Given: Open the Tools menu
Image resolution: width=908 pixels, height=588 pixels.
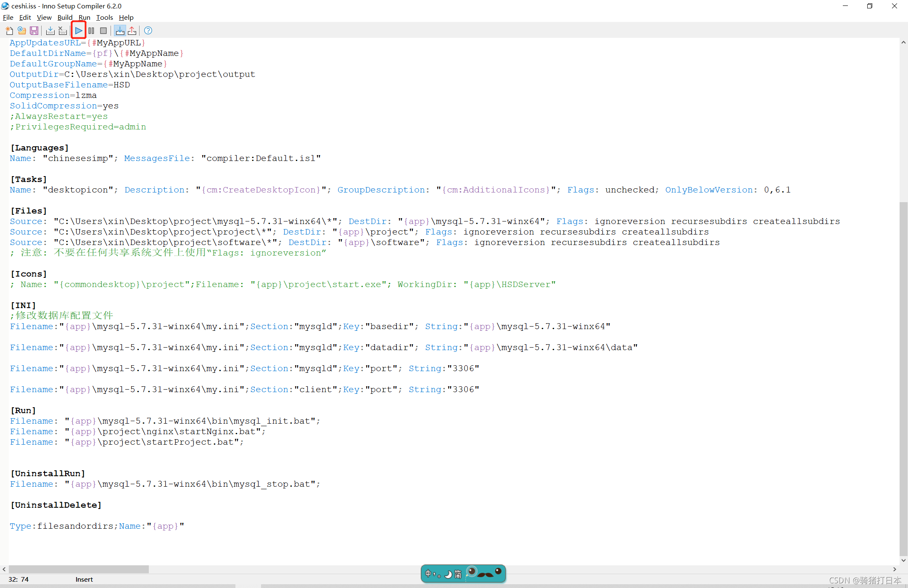Looking at the screenshot, I should coord(104,17).
